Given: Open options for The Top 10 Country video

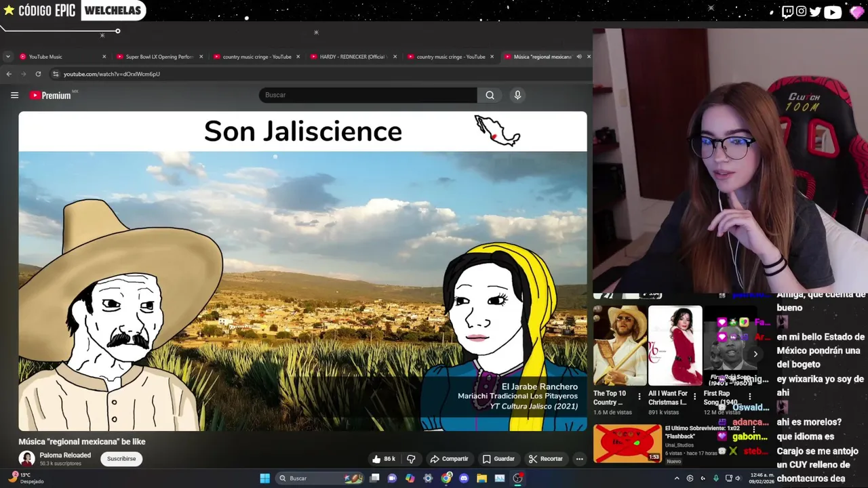Looking at the screenshot, I should (639, 396).
